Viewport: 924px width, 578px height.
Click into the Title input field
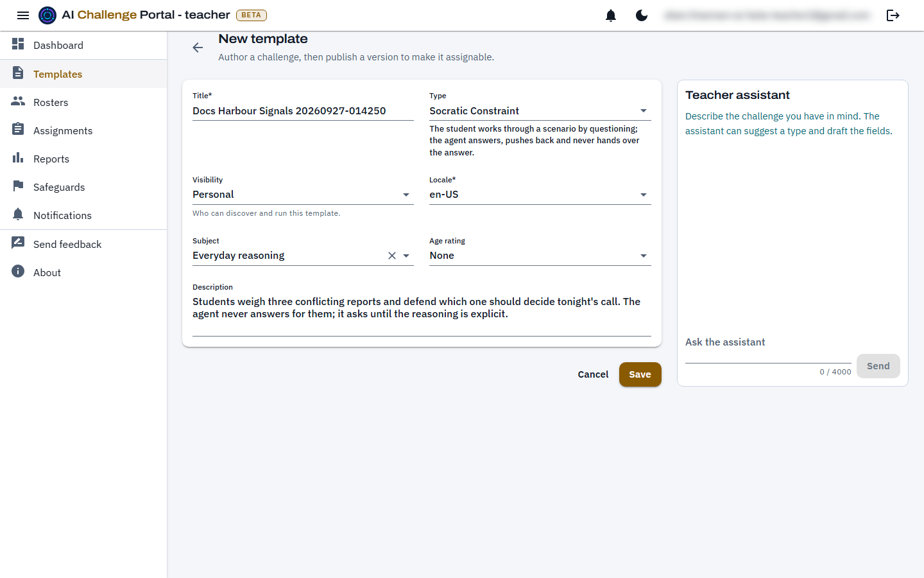(303, 111)
